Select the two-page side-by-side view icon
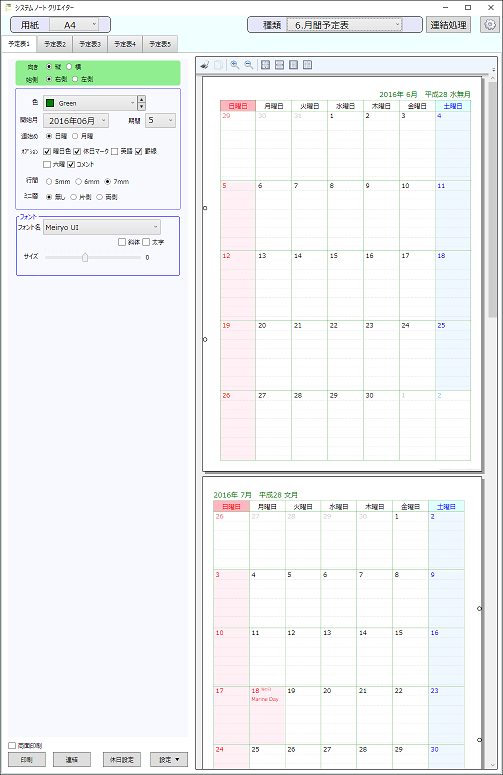The width and height of the screenshot is (503, 775). [307, 65]
